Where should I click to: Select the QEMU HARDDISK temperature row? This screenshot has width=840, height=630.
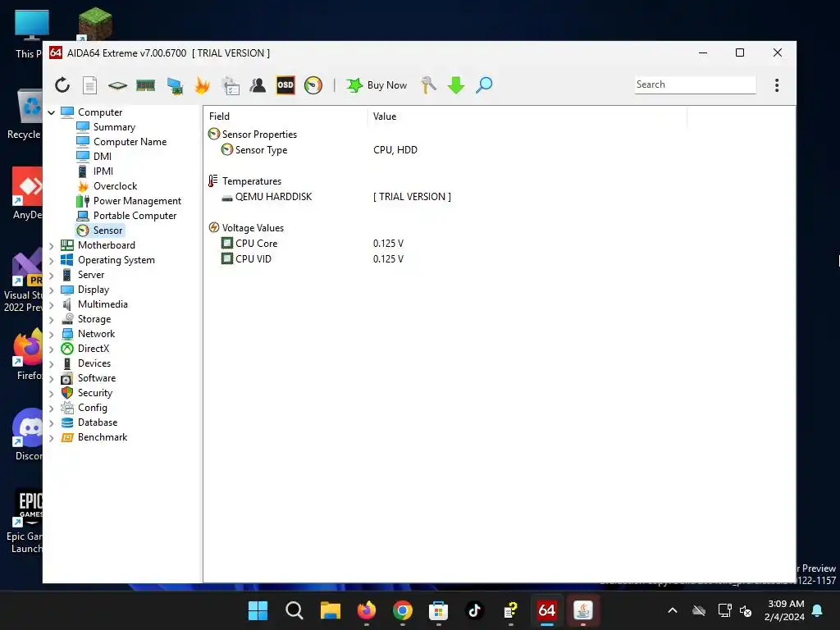(445, 197)
